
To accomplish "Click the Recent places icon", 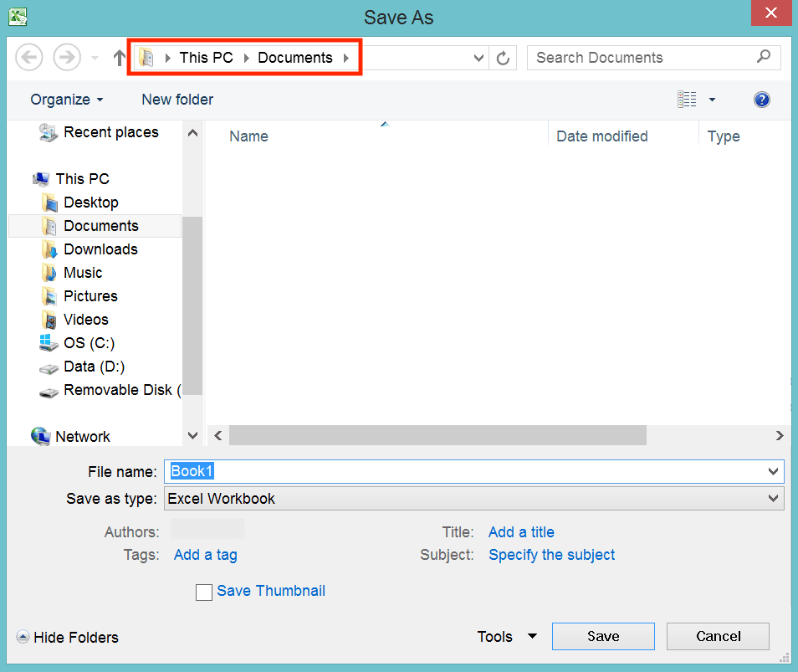I will point(49,132).
